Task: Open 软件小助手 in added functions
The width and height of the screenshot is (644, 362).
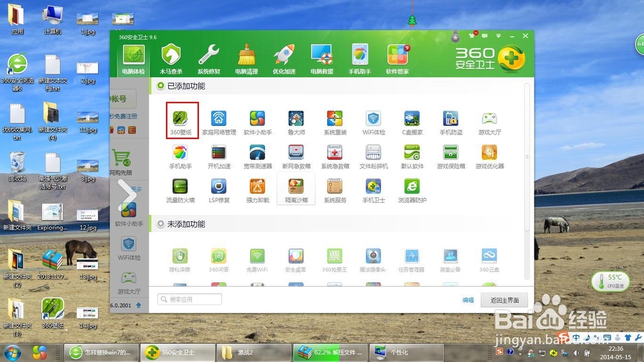Action: tap(258, 122)
